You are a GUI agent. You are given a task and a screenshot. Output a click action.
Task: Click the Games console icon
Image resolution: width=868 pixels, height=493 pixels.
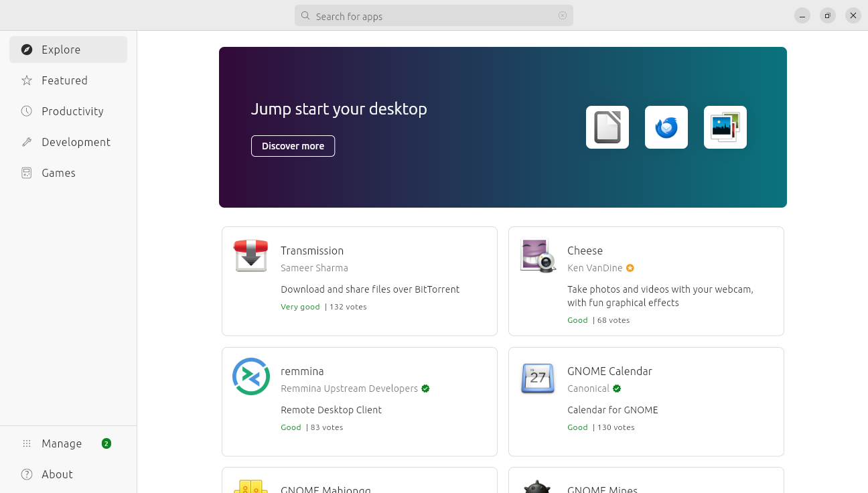click(x=27, y=173)
